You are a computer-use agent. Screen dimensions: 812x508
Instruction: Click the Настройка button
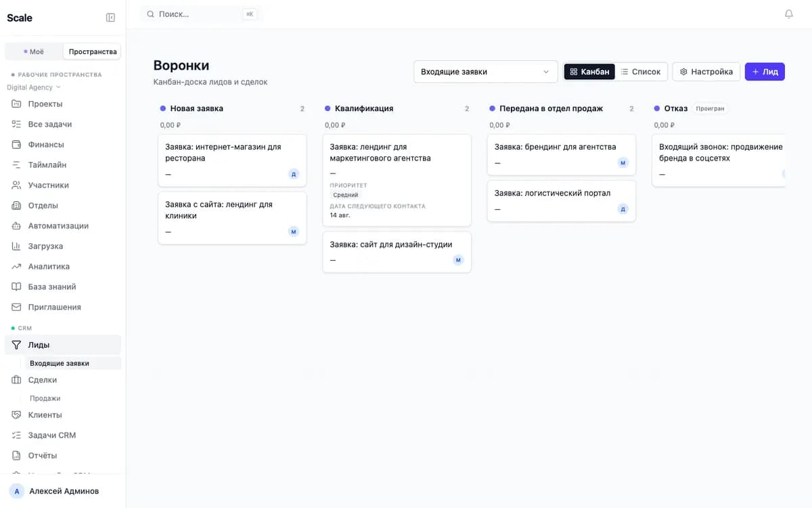pos(706,72)
